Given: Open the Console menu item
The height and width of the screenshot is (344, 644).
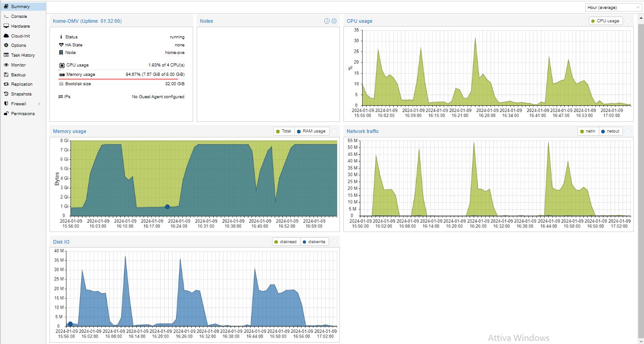Looking at the screenshot, I should point(23,17).
